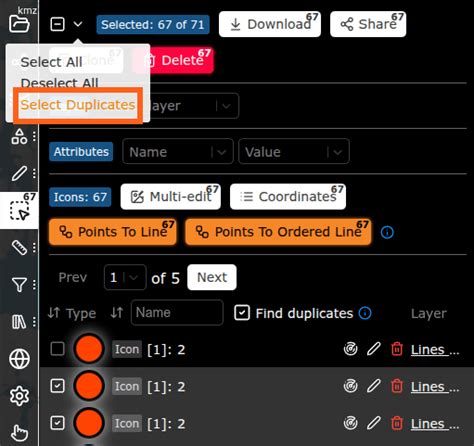Open the funnel filter tool
474x446 pixels.
pos(19,285)
